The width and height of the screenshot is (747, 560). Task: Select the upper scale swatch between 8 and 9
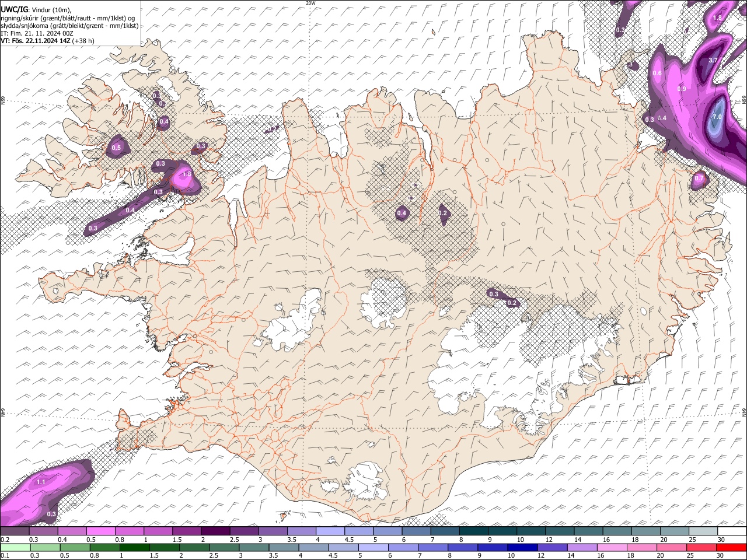pos(473,531)
